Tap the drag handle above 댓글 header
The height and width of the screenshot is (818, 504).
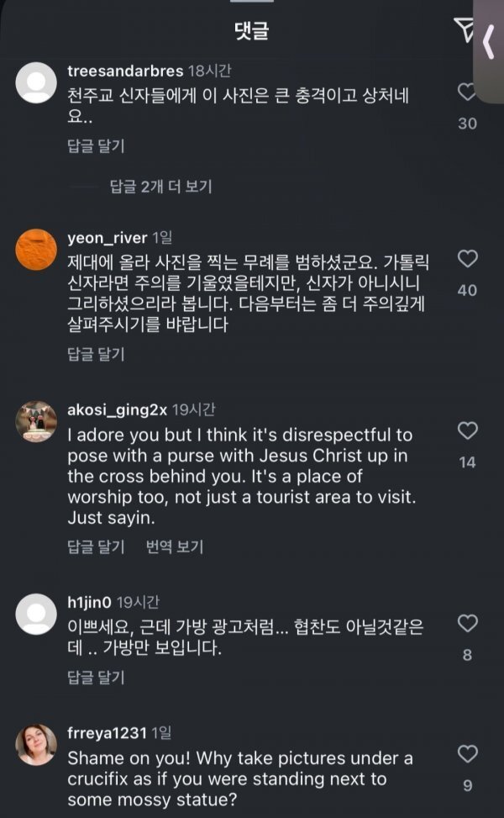pos(252,1)
